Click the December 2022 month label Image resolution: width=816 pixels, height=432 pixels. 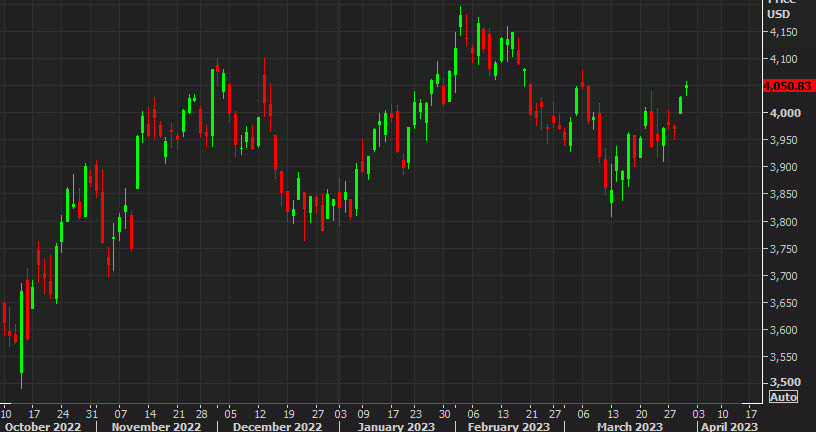coord(277,427)
